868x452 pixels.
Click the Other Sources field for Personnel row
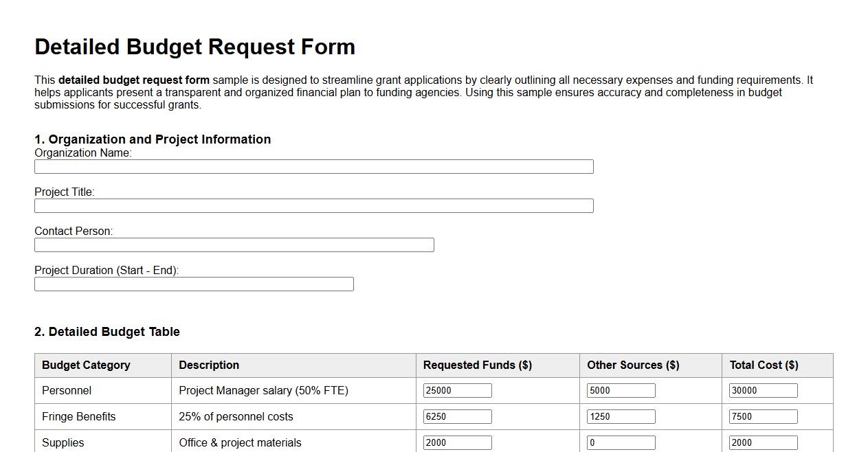[x=620, y=389]
